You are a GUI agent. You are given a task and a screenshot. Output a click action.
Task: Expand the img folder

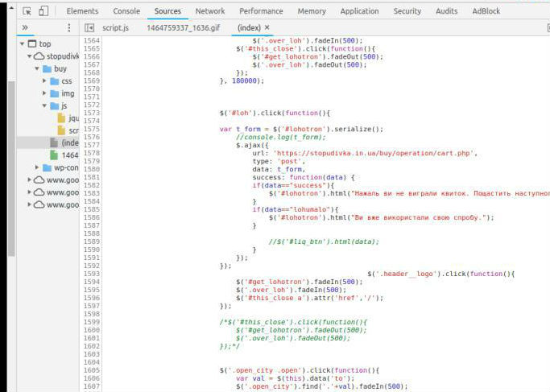pos(45,93)
